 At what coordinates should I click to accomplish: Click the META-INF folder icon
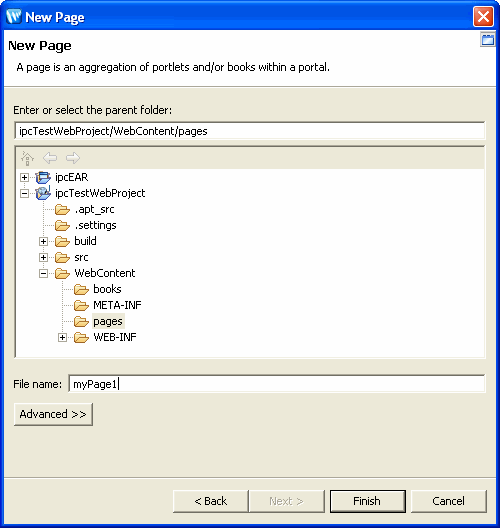tap(81, 305)
